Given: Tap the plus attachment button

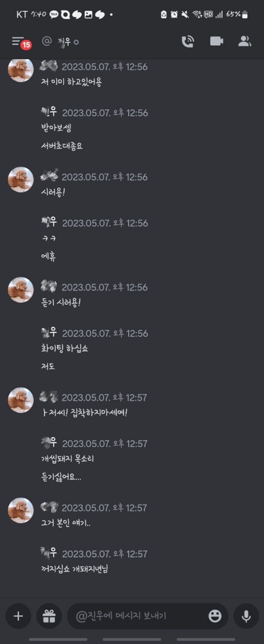Looking at the screenshot, I should (18, 616).
